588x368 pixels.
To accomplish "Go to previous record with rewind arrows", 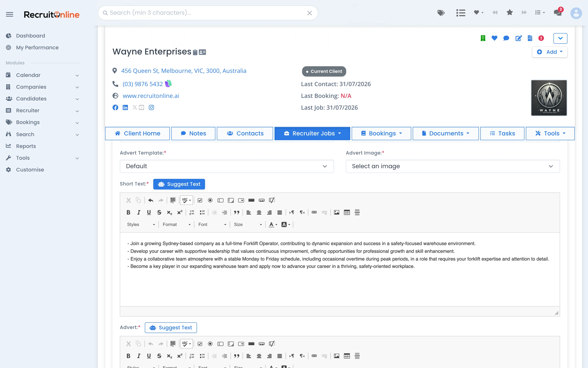I will point(495,12).
